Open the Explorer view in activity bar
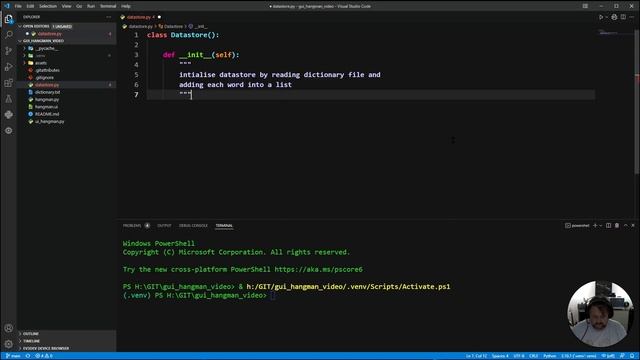The height and width of the screenshot is (360, 640). pyautogui.click(x=9, y=19)
